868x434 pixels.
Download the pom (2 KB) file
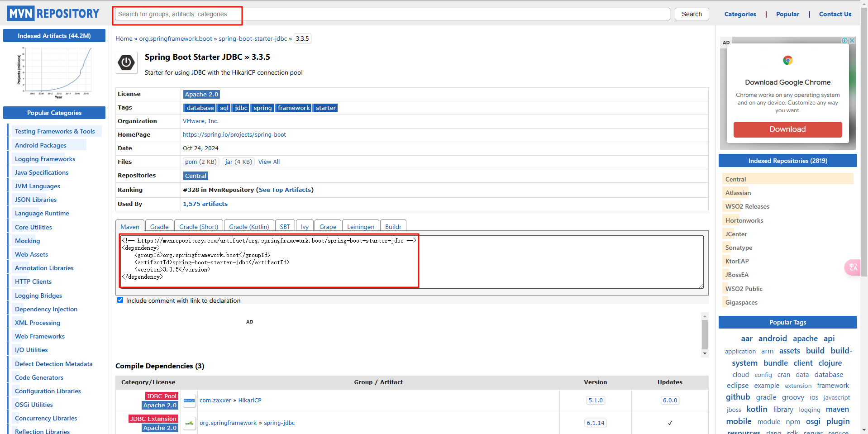(x=201, y=162)
